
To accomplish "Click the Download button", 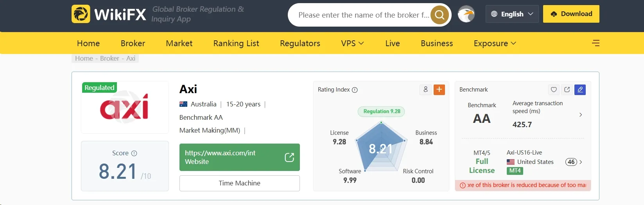I will [x=571, y=14].
